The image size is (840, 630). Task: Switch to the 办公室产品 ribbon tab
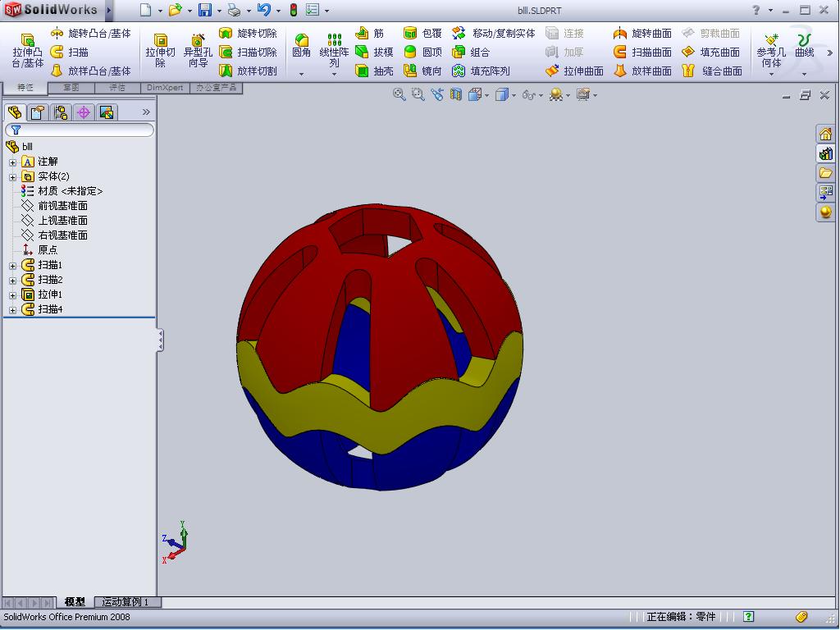(x=216, y=87)
